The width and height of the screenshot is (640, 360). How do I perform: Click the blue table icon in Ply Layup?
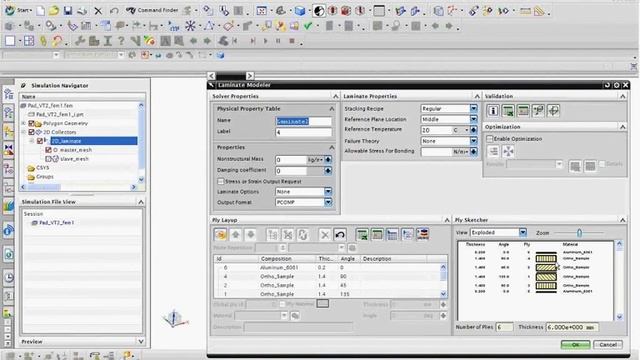coord(392,235)
